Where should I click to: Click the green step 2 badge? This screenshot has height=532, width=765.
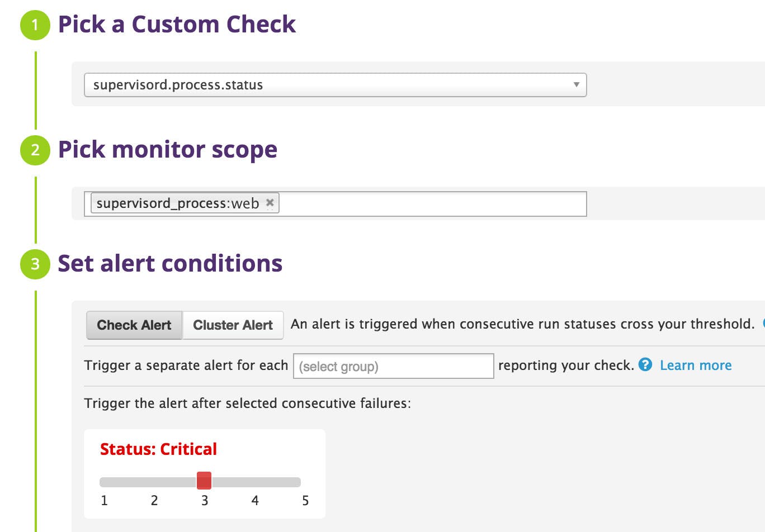tap(35, 150)
